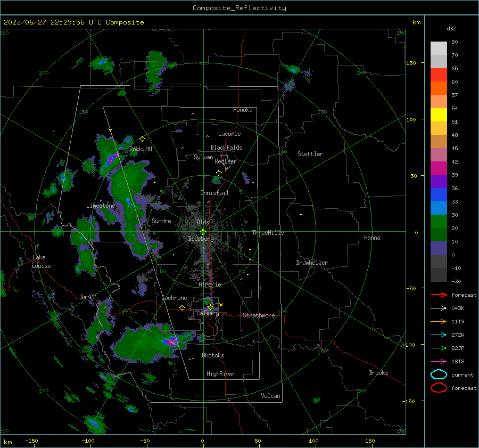
Task: Click the Composite_Reflectivity title
Action: [x=239, y=8]
